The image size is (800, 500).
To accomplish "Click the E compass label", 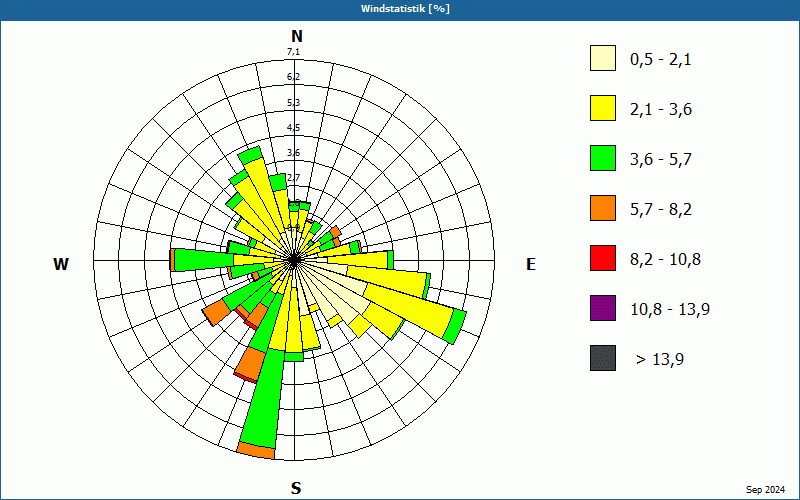I will (x=531, y=264).
